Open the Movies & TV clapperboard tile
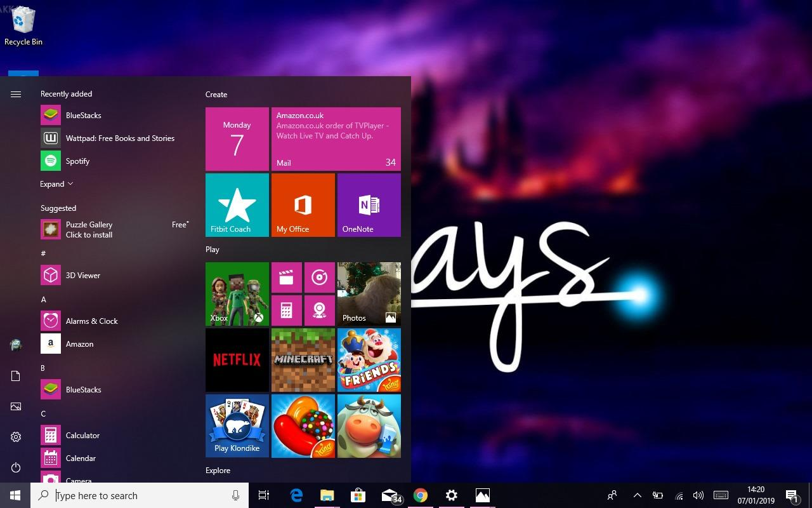The height and width of the screenshot is (508, 812). pos(287,277)
